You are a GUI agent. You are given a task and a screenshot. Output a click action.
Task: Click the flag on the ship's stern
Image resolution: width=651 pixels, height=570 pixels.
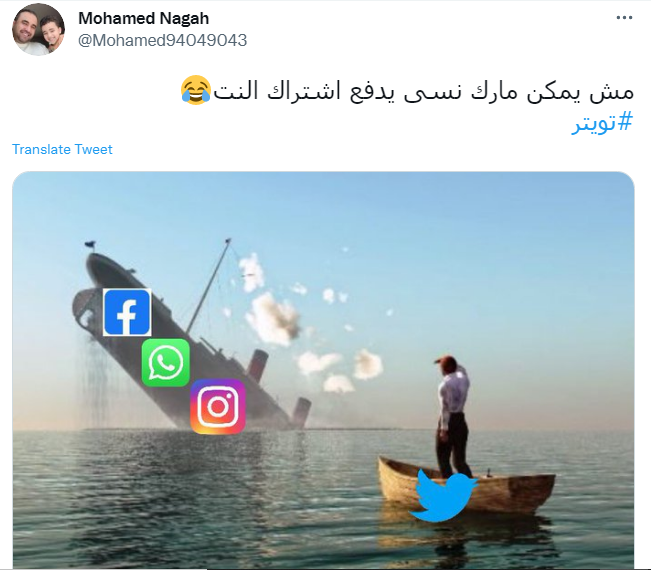[x=90, y=244]
